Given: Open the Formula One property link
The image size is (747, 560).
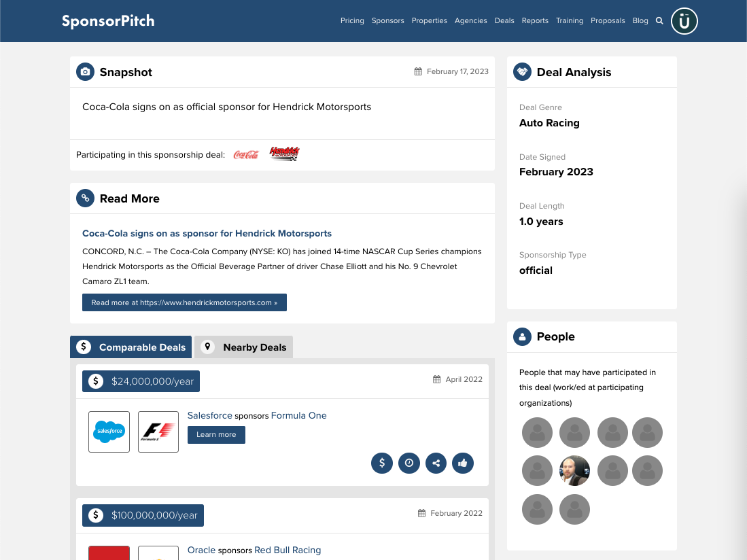Looking at the screenshot, I should (298, 415).
